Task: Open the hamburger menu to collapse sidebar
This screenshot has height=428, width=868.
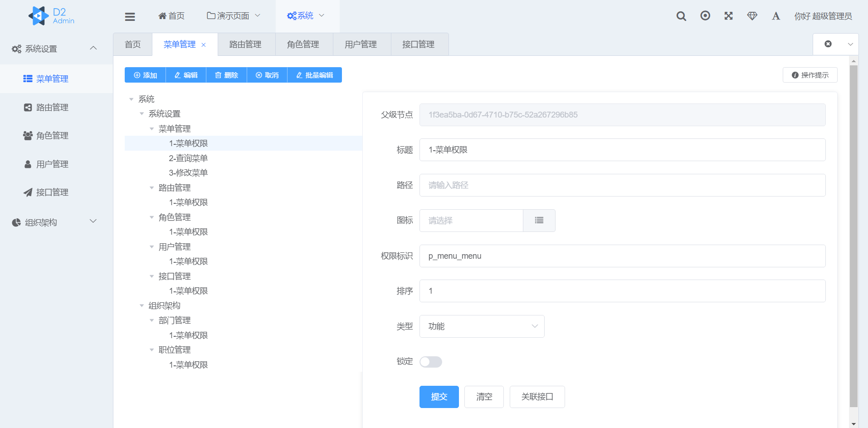Action: [130, 16]
